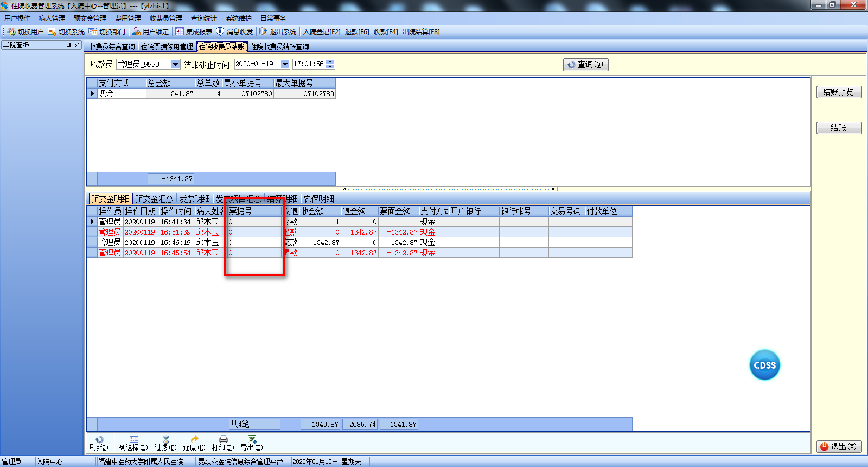Click the 开户银行 column header

(474, 211)
